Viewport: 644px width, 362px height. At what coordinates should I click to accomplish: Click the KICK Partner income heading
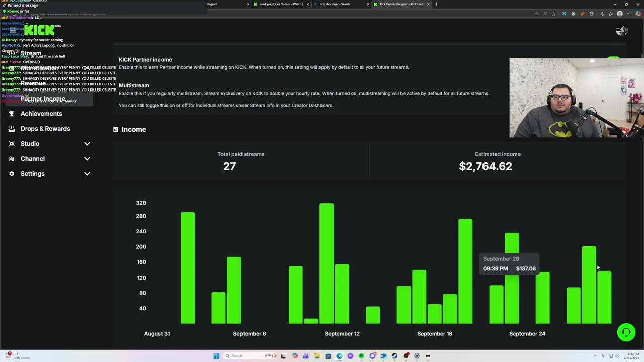145,60
